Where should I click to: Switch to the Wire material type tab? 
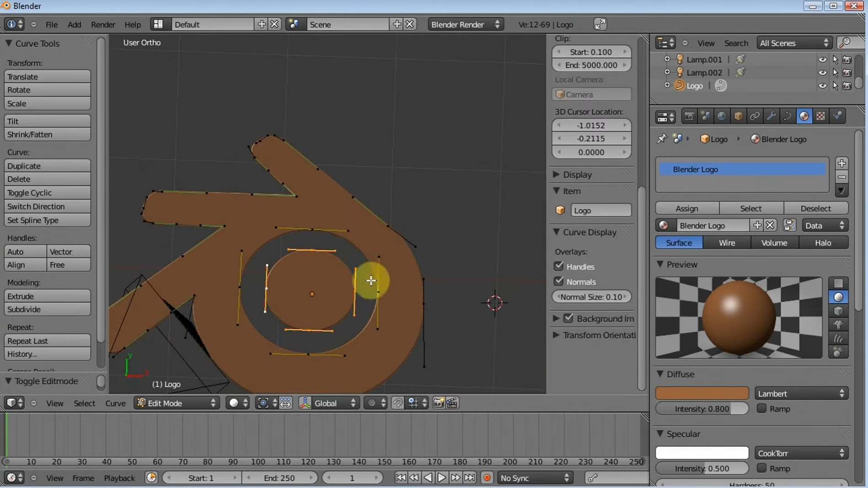click(727, 242)
